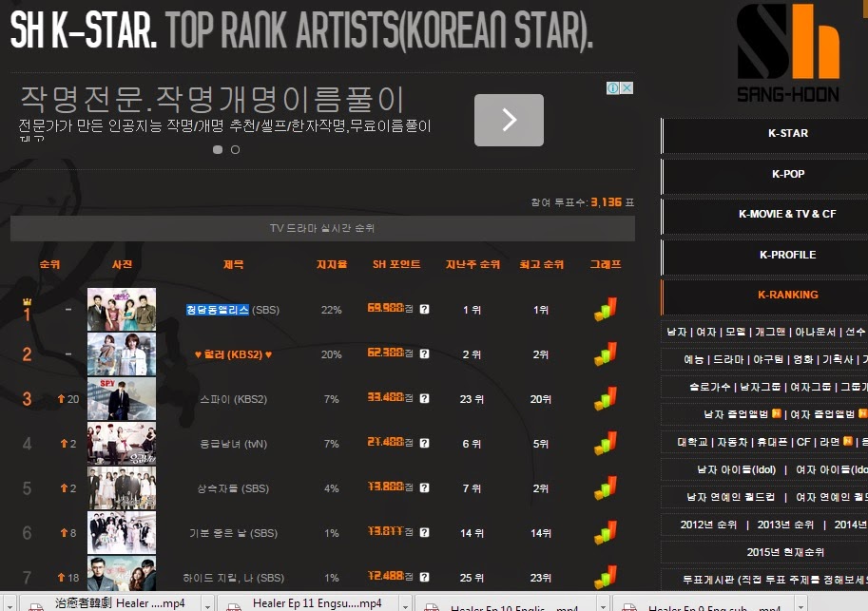Open graph icon for 응급남녀 (tvN) row
The image size is (868, 611).
pos(605,444)
